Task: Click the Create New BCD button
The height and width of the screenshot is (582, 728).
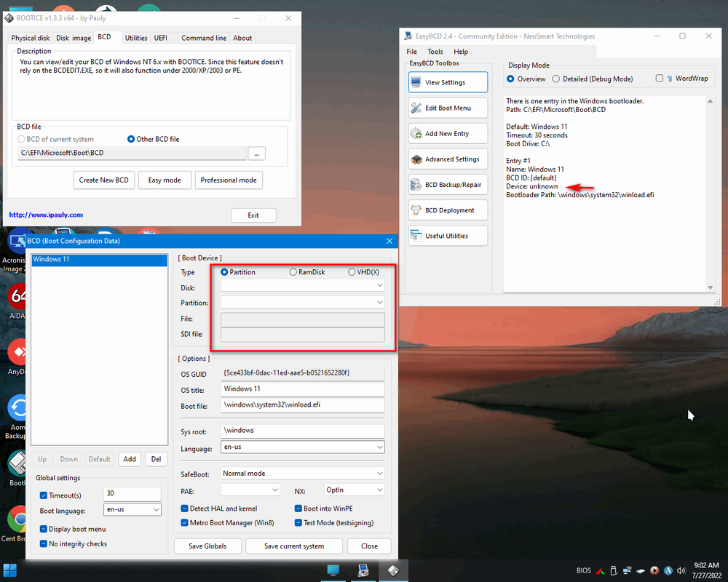Action: coord(103,180)
